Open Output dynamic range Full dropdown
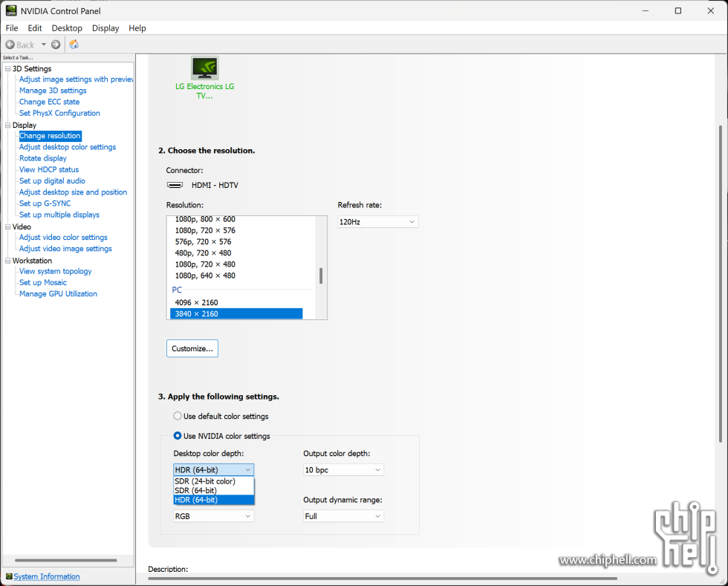Viewport: 728px width, 586px height. 343,516
